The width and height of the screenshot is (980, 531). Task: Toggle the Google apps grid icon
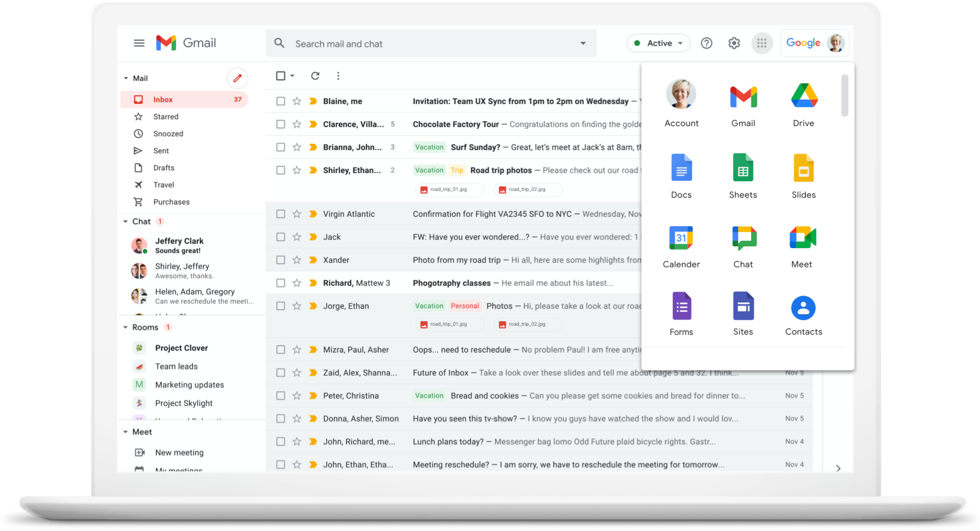761,43
